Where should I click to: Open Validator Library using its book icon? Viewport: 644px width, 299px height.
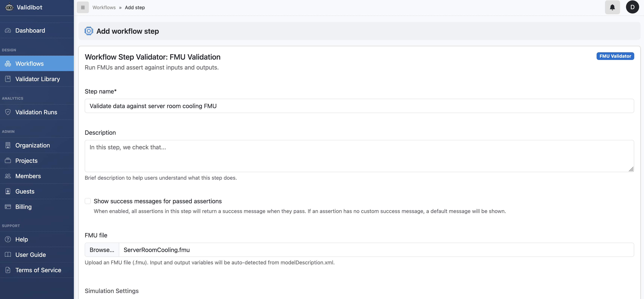pos(8,79)
